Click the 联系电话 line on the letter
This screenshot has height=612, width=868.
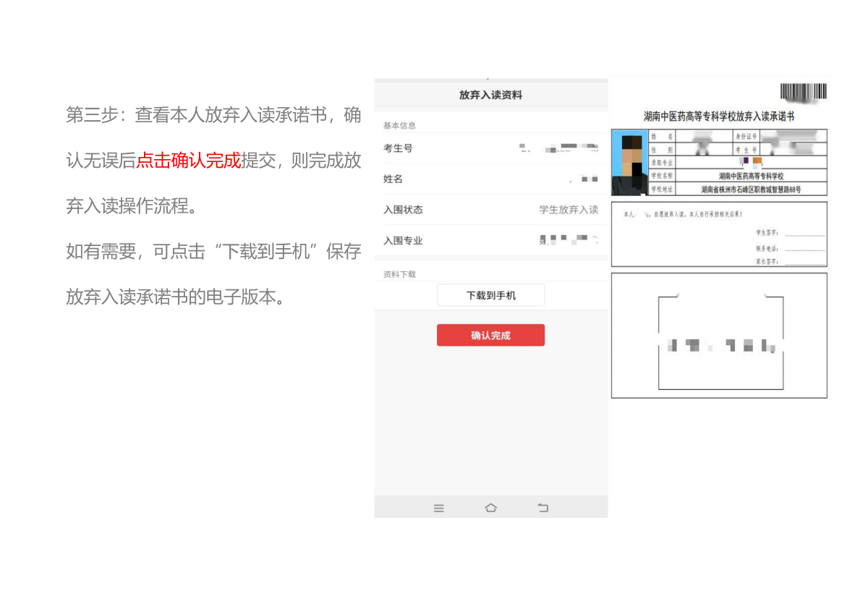804,248
